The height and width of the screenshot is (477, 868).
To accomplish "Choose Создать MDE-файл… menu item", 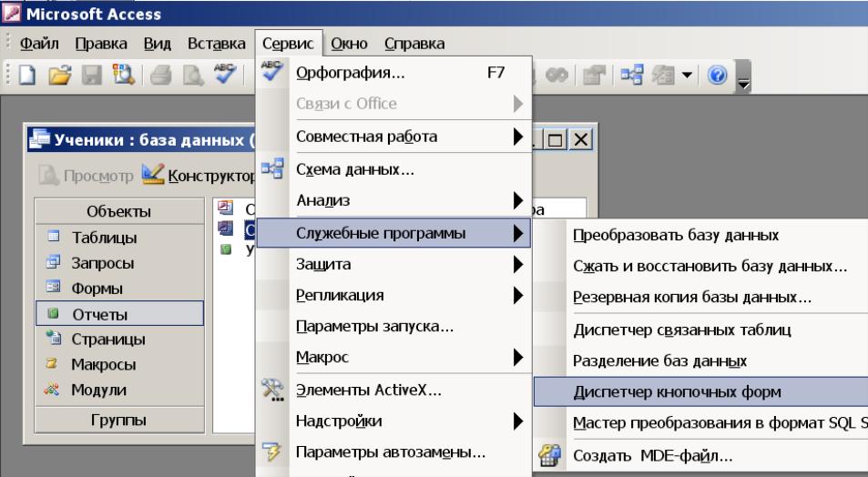I will 700,455.
